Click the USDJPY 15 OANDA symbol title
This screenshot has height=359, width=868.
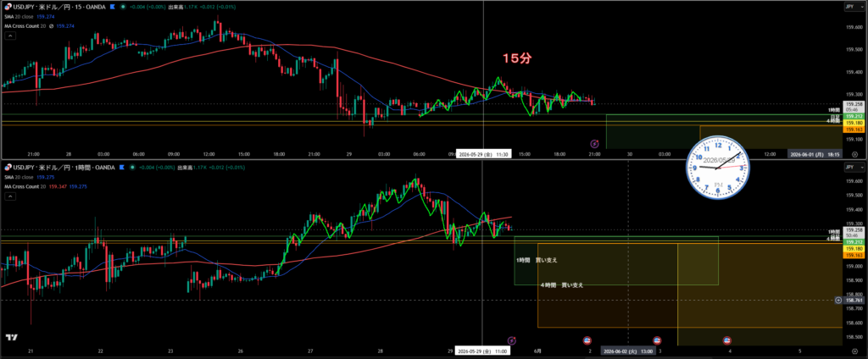tap(55, 7)
